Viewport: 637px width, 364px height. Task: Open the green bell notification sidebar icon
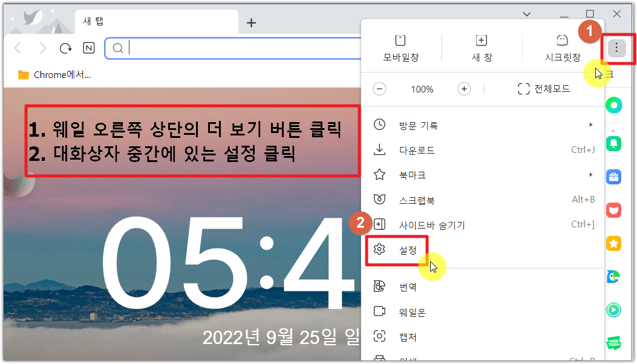click(614, 143)
